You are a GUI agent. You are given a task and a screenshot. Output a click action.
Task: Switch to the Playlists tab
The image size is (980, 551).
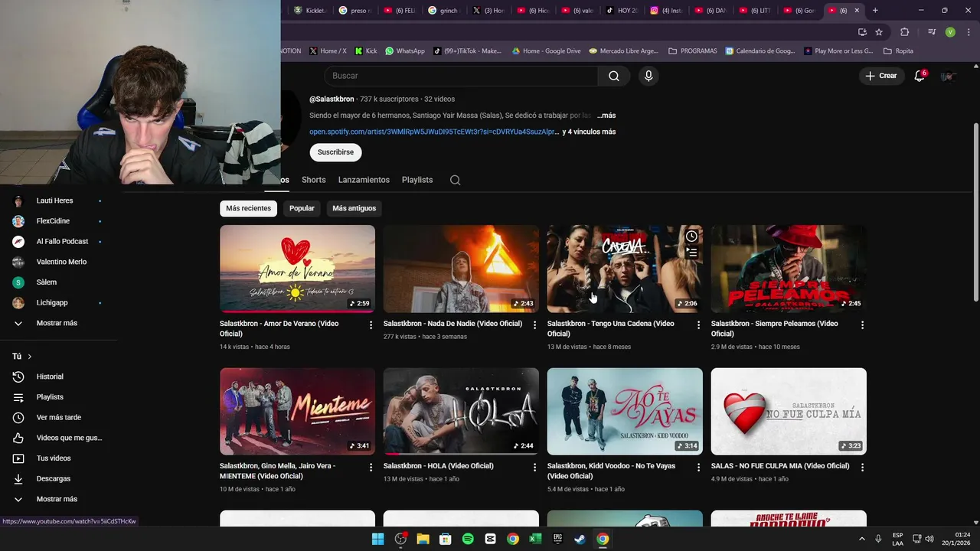417,180
